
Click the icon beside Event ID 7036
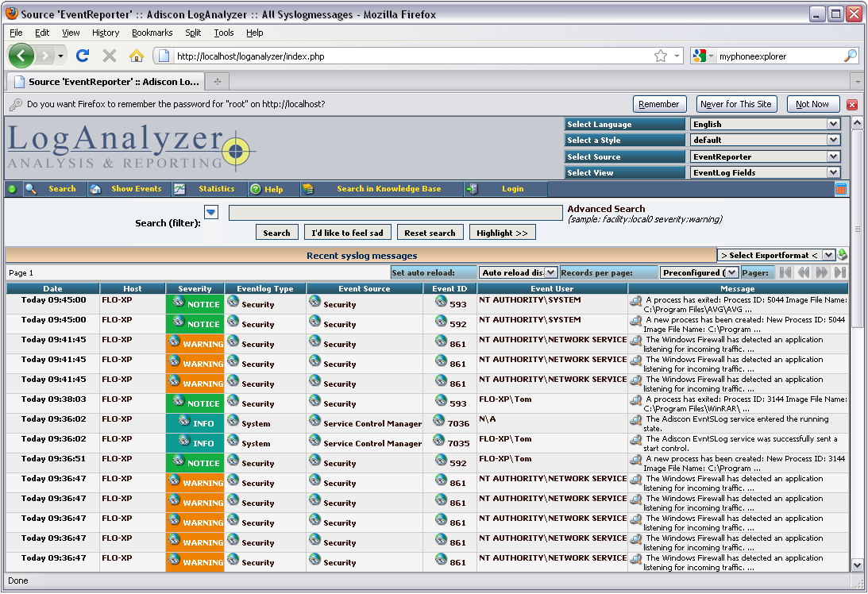[x=439, y=420]
